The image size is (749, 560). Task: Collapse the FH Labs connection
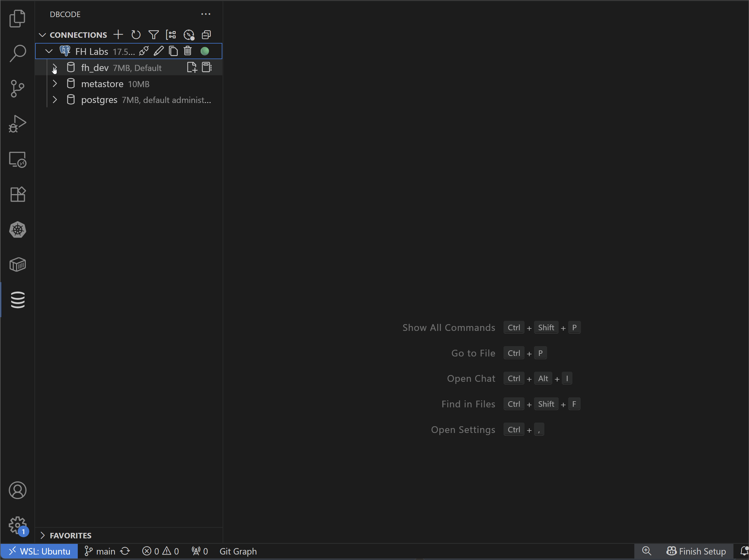point(49,51)
